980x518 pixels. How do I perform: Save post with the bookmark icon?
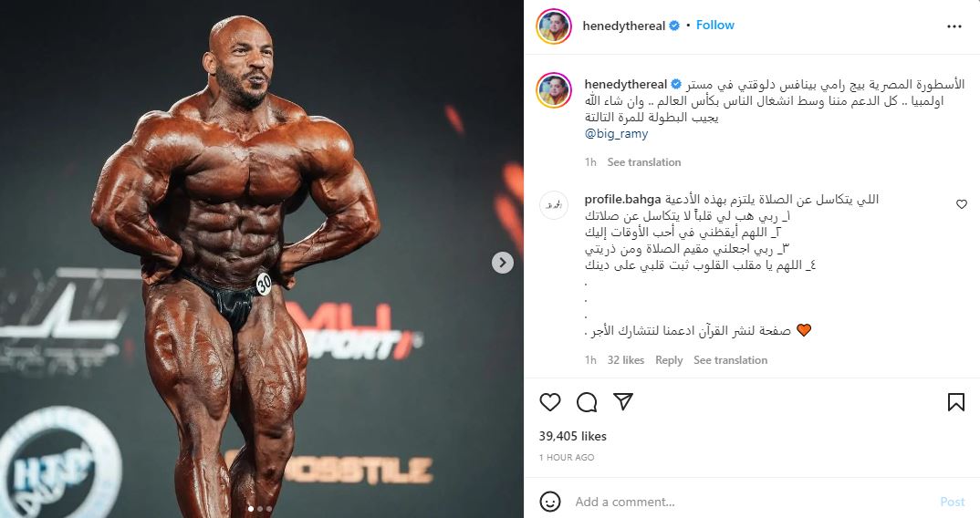[955, 402]
